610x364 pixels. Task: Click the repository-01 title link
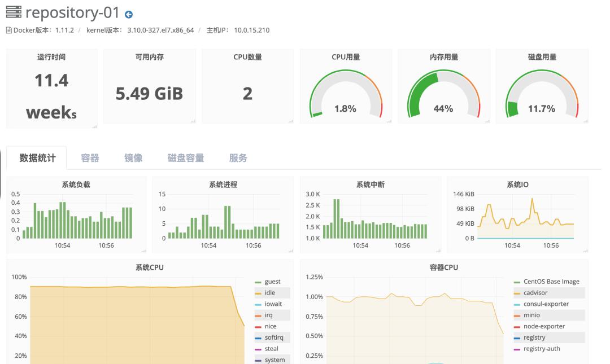pos(73,11)
